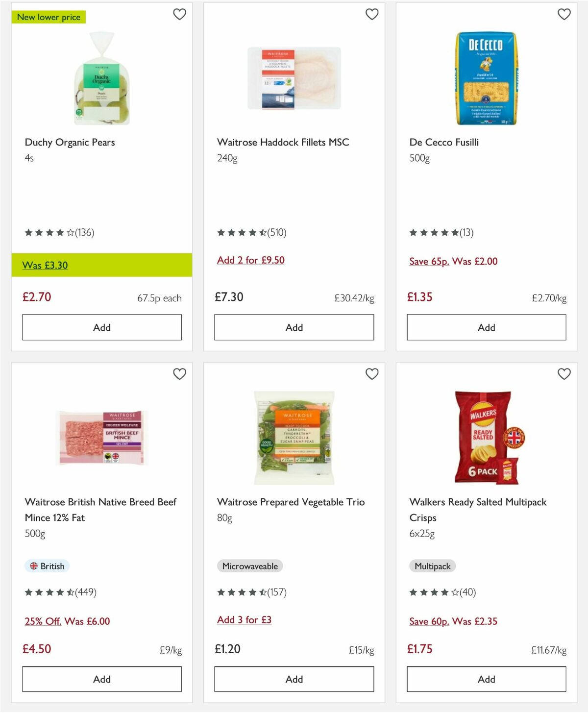
Task: Click the Microwaveable badge
Action: tap(250, 566)
